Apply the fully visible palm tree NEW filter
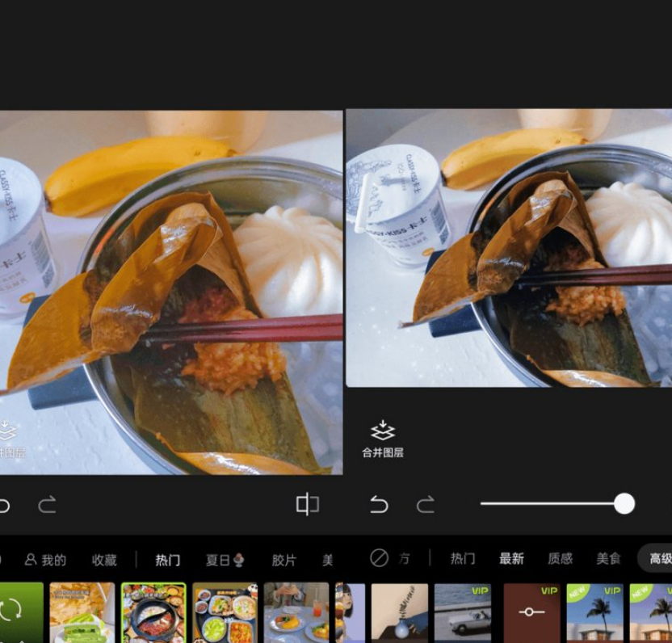672x643 pixels. (594, 612)
